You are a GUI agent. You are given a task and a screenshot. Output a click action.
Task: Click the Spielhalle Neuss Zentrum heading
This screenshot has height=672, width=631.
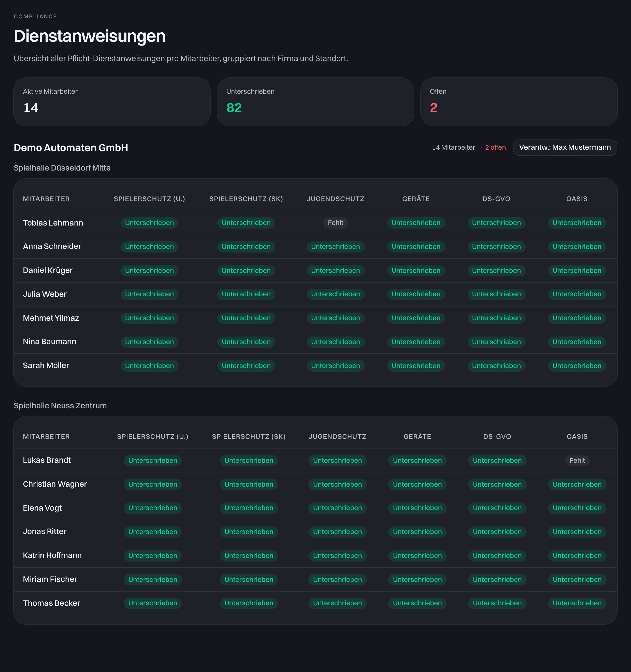pos(60,406)
